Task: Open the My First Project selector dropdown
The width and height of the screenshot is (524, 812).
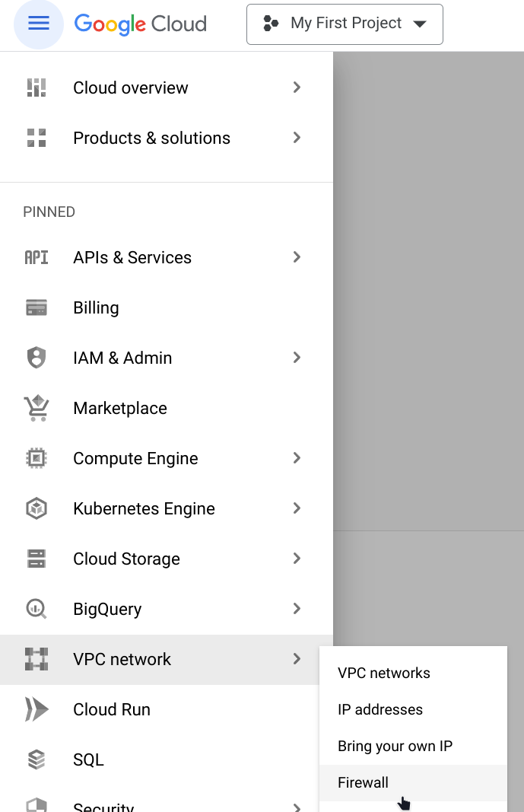Action: (x=345, y=24)
